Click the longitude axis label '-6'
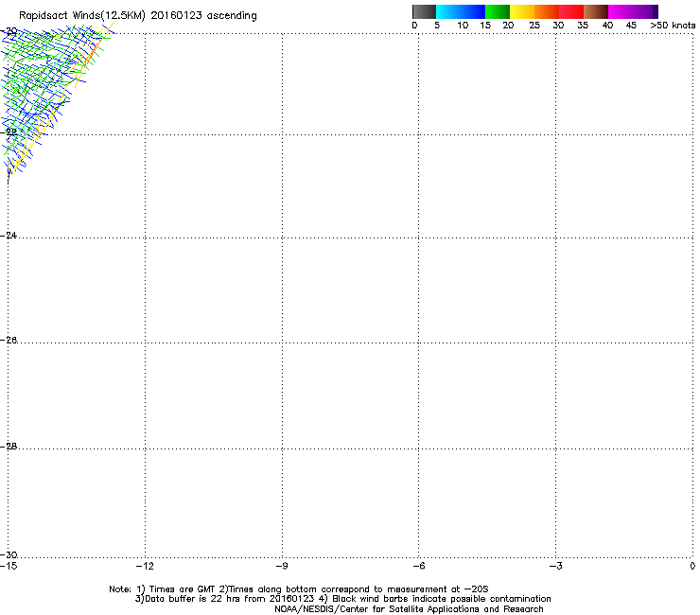Viewport: 700px width, 615px height. (x=418, y=567)
